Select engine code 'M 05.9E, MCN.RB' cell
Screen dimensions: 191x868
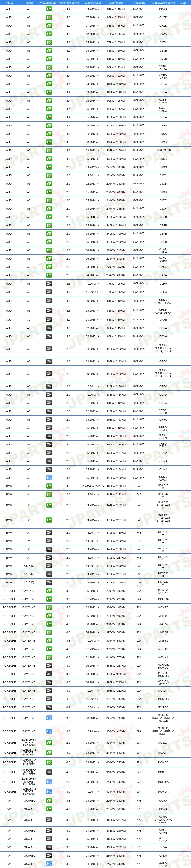[163, 674]
